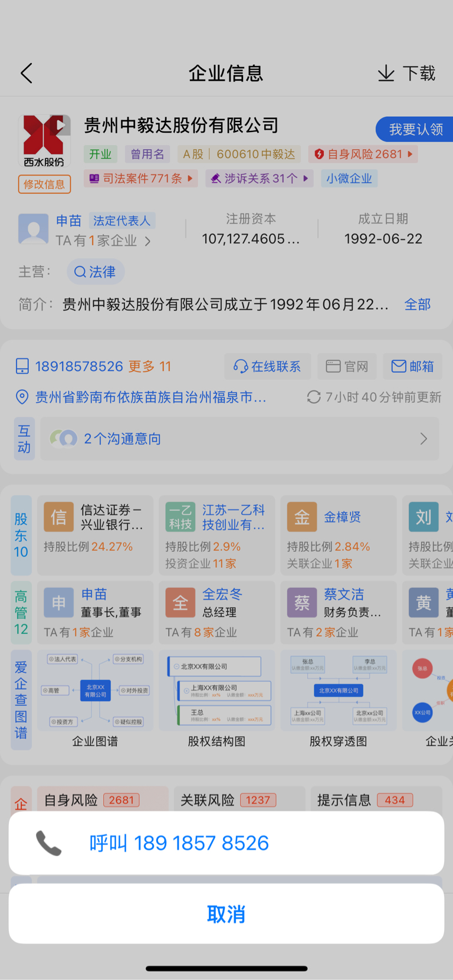Tap the 股东 10 side label

click(x=21, y=535)
